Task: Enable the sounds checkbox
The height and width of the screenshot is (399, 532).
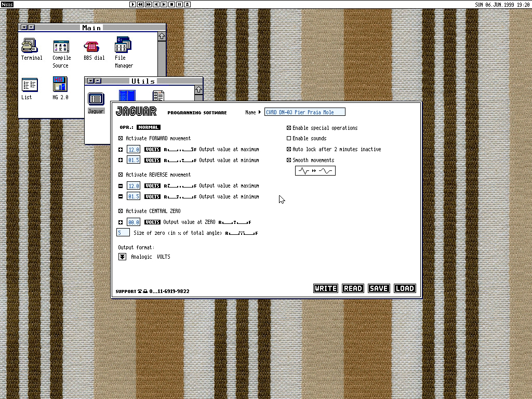Action: click(x=289, y=139)
